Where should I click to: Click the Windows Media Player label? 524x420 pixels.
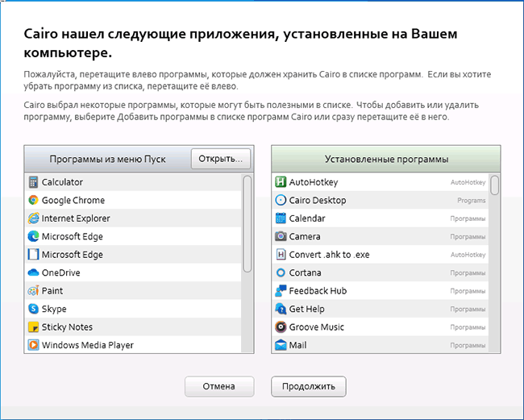[88, 345]
